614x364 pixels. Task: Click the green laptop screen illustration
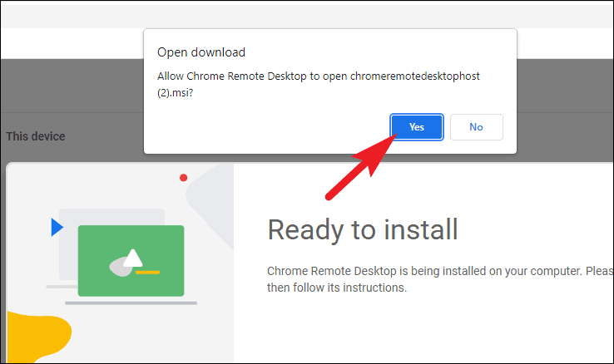coord(131,261)
